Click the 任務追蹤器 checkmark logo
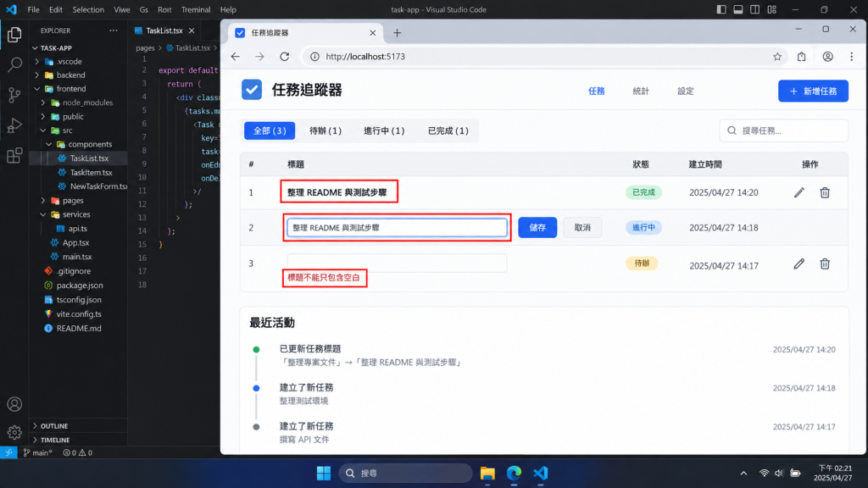Screen dimensions: 868x488 click(251, 90)
